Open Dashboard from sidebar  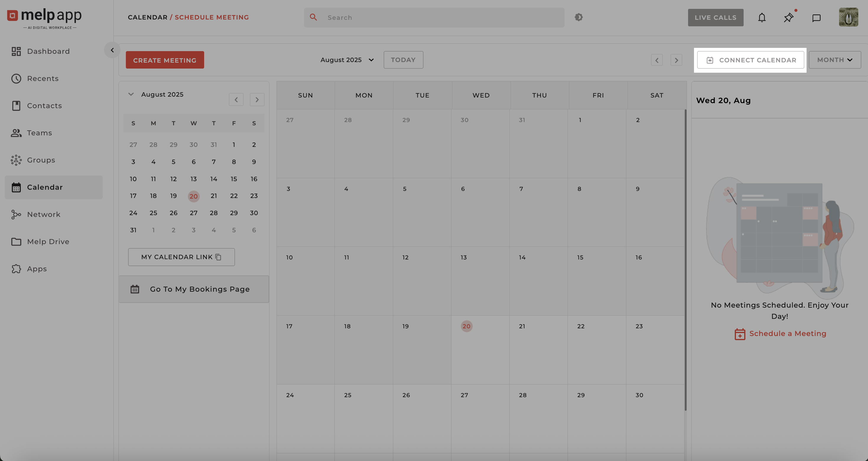(48, 51)
